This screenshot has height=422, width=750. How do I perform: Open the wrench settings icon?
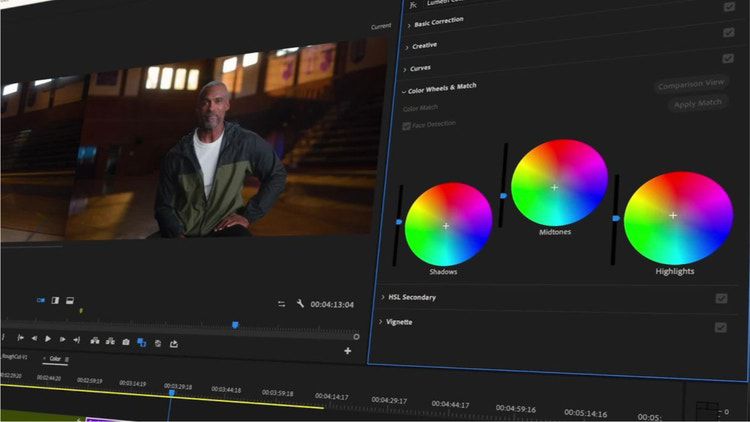[x=300, y=304]
